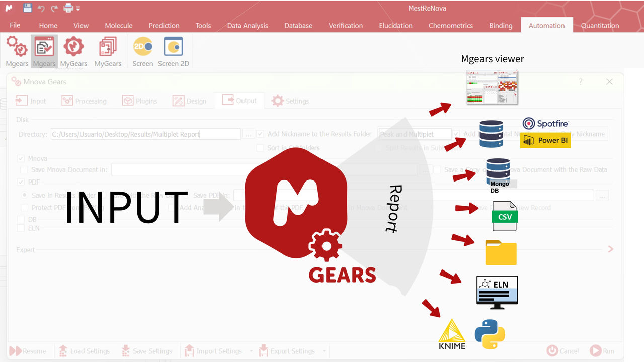The width and height of the screenshot is (644, 362).
Task: Enable the DB output checkbox
Action: 21,219
